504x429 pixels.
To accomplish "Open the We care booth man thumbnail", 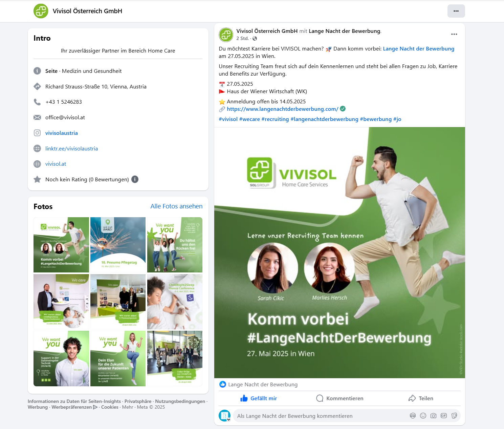I will [x=61, y=302].
